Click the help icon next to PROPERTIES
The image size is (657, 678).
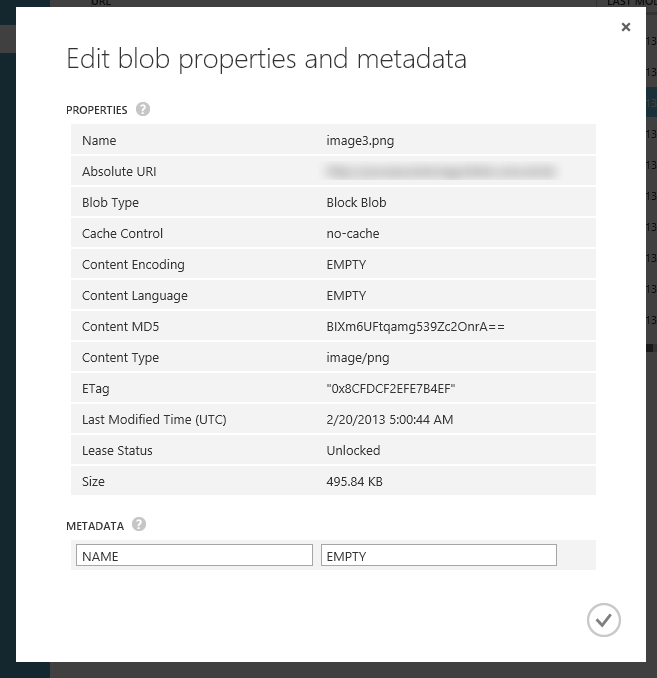click(143, 109)
